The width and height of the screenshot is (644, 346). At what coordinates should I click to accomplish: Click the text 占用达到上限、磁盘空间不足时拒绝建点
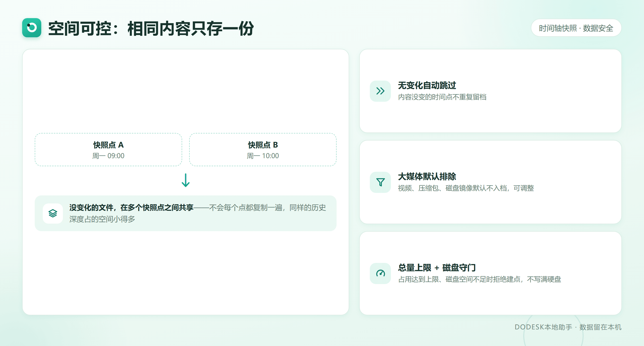pos(459,279)
